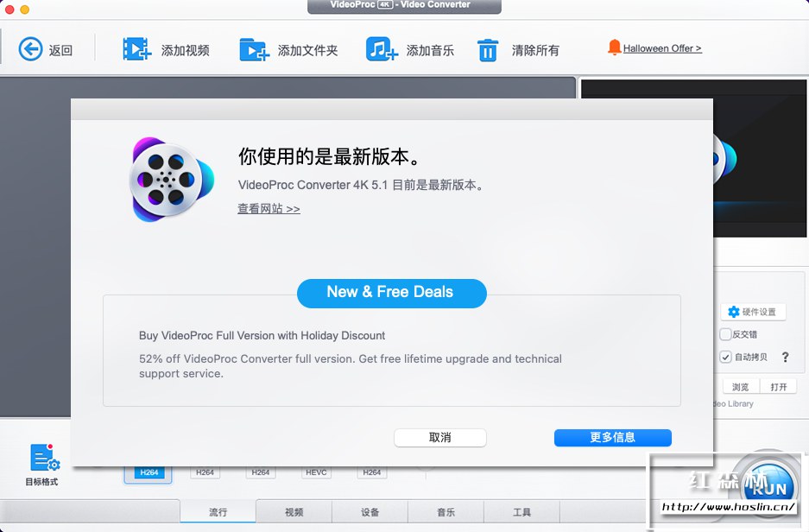The height and width of the screenshot is (532, 809).
Task: Click the 添加文件夹 label
Action: coord(307,51)
